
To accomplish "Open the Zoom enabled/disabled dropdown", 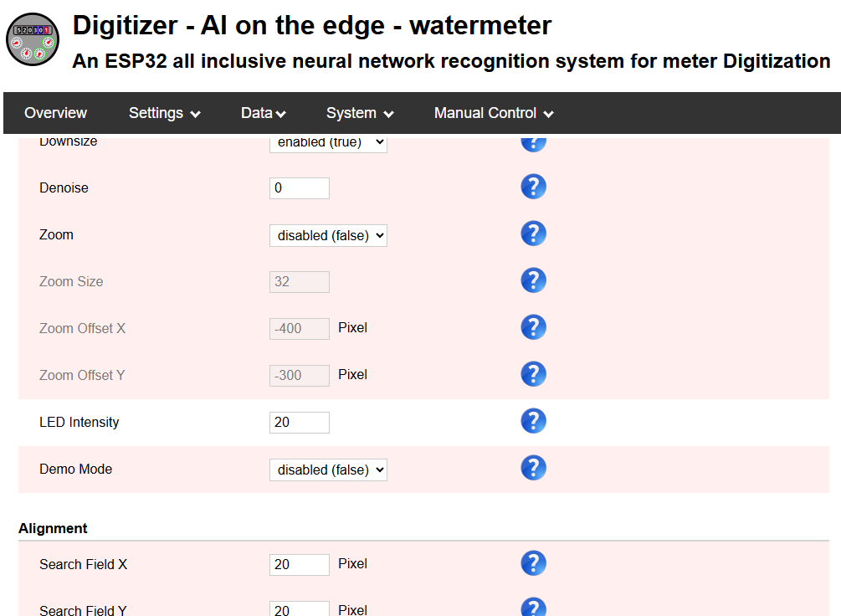I will click(x=328, y=235).
